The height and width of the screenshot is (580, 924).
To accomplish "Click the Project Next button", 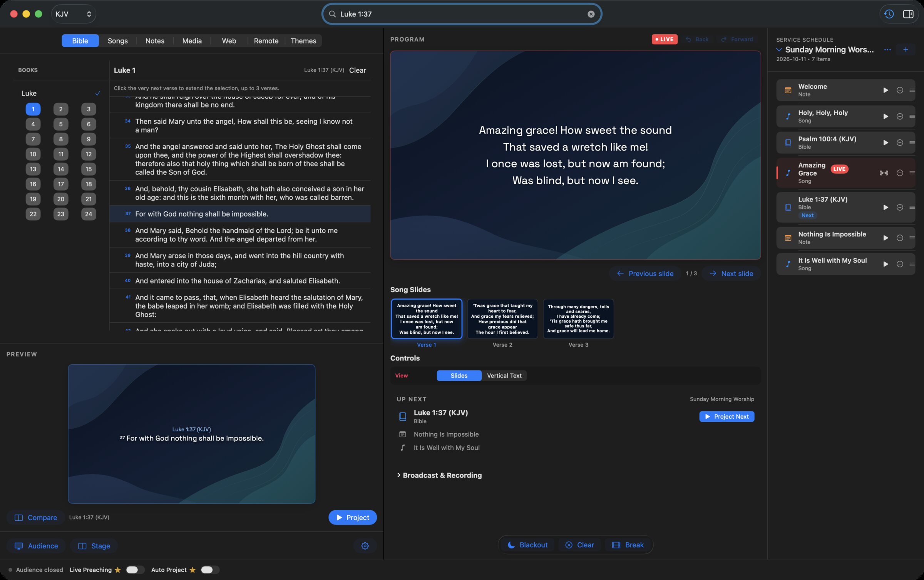I will click(x=726, y=417).
